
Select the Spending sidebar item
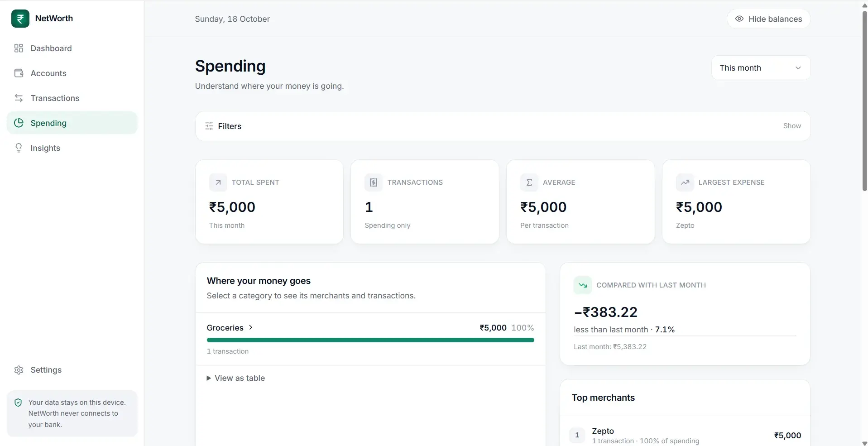[72, 123]
